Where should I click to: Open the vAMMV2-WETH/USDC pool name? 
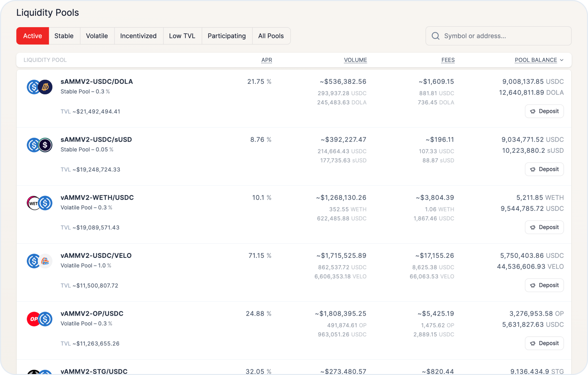tap(97, 198)
